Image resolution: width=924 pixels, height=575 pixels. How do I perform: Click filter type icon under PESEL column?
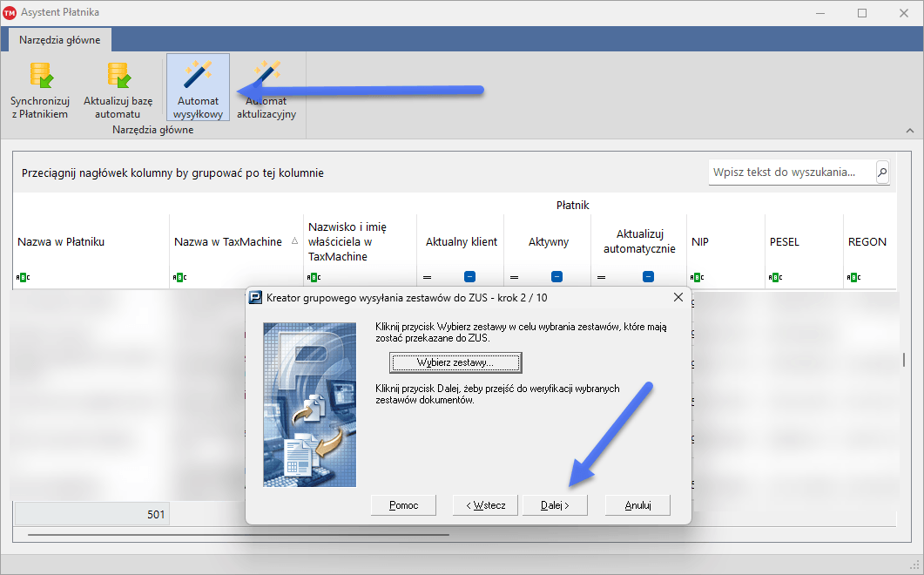coord(775,277)
